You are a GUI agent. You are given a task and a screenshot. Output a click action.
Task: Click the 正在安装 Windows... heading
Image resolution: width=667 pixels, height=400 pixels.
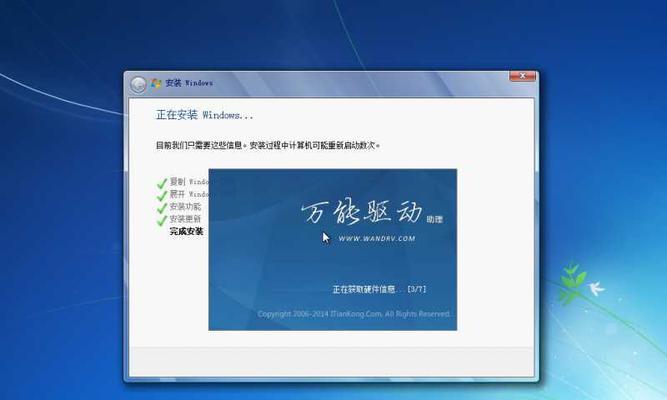[204, 115]
